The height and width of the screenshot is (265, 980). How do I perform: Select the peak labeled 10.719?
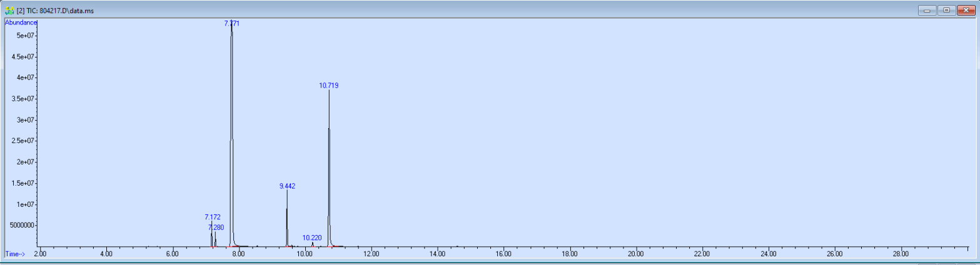click(329, 86)
